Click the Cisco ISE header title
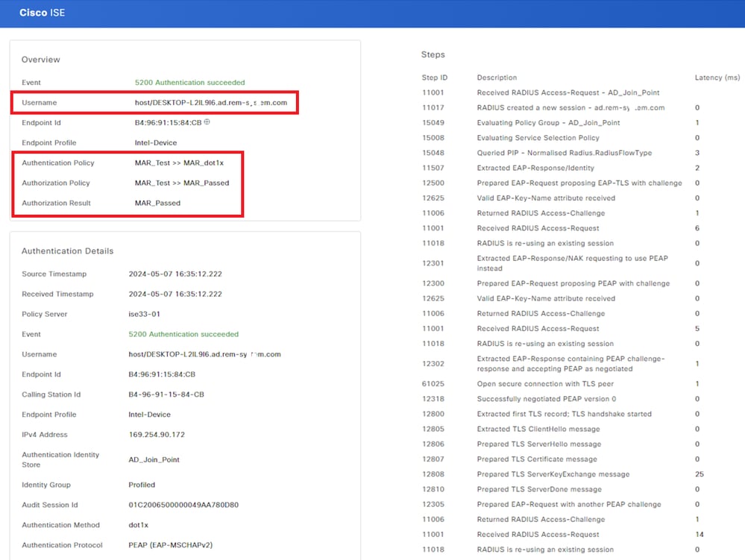The height and width of the screenshot is (560, 745). point(42,13)
